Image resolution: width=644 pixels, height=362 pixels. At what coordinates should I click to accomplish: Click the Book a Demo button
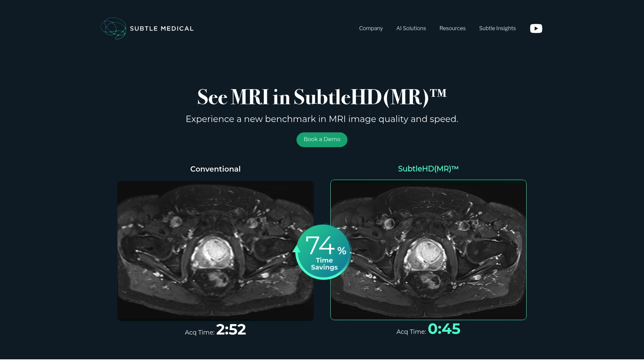[322, 139]
